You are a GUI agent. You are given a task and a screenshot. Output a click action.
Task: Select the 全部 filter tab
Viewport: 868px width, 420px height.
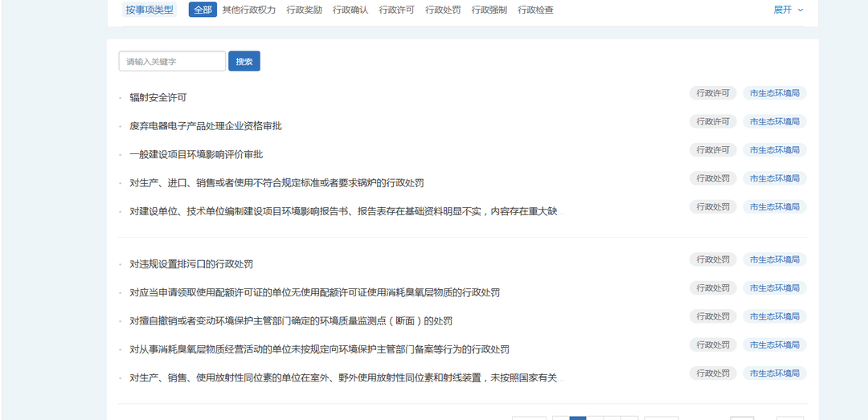[203, 10]
